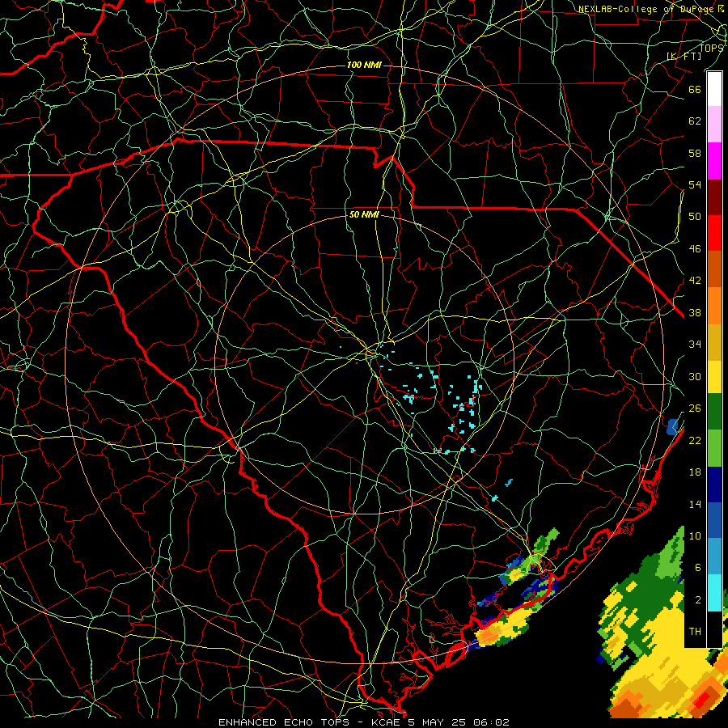Select the dark red (maroon) legend swatch

point(714,197)
